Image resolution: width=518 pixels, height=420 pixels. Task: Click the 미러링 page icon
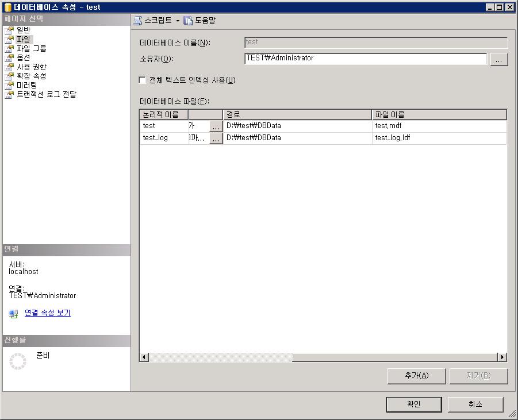pos(9,86)
